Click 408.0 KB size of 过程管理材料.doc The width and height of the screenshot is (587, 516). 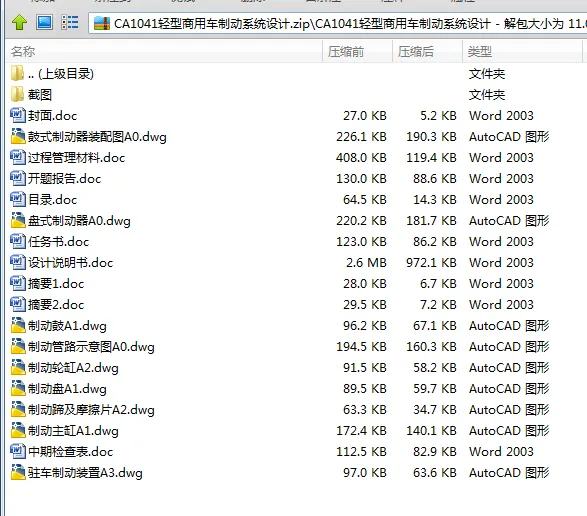(361, 158)
